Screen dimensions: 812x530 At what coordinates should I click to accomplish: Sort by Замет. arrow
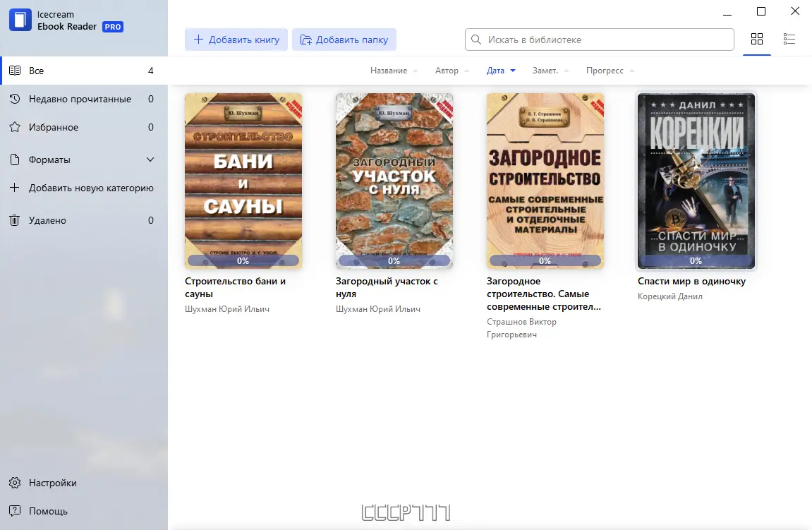pyautogui.click(x=566, y=71)
